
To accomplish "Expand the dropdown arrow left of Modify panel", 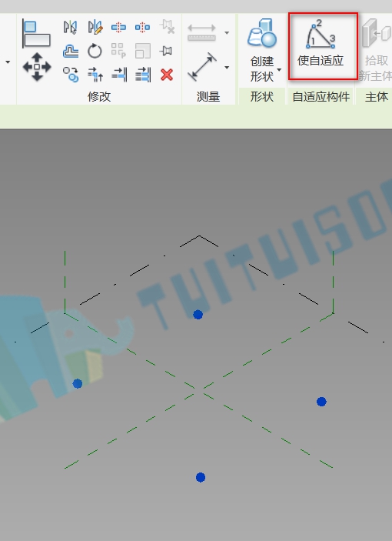I will pos(8,62).
